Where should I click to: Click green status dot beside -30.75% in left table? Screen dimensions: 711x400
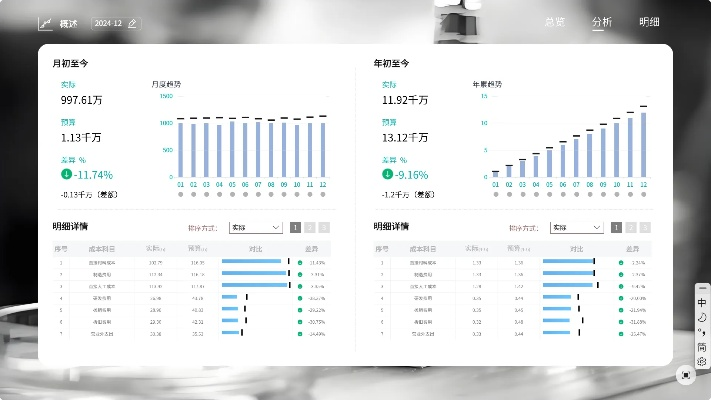point(300,322)
